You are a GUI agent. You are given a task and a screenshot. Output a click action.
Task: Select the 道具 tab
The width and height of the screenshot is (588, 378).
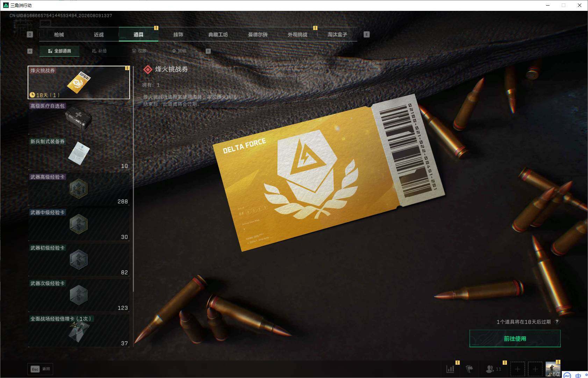(x=138, y=35)
